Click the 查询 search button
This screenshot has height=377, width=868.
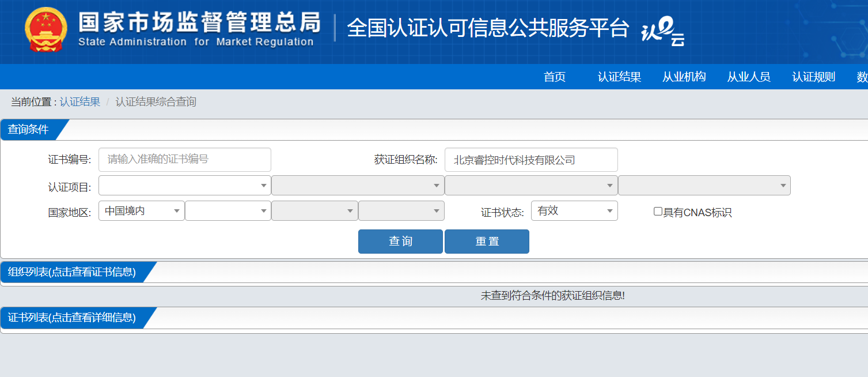click(x=400, y=242)
